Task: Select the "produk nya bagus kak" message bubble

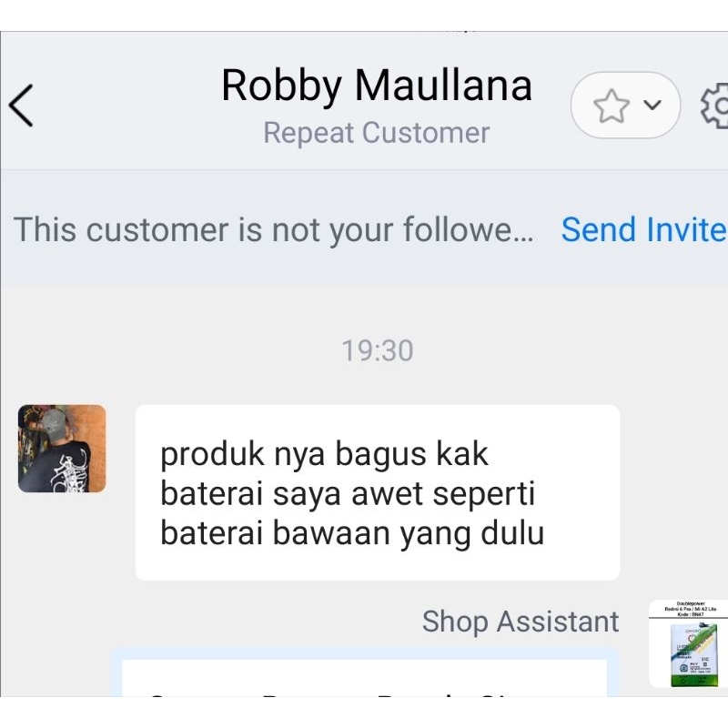Action: pos(377,492)
